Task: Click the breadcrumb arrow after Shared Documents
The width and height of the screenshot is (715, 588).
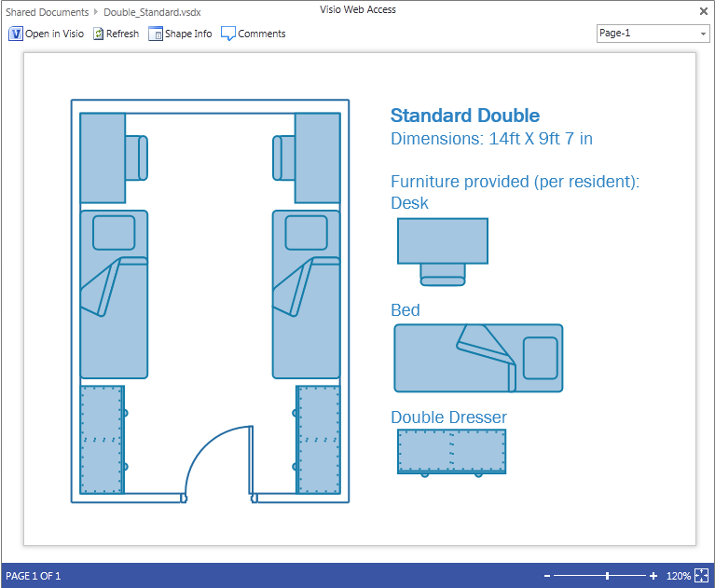Action: point(96,12)
